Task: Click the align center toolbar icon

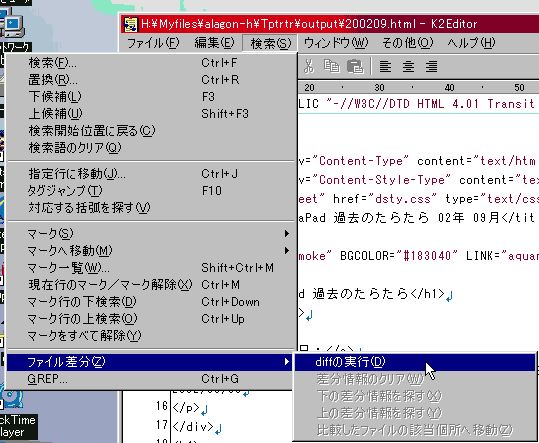Action: (x=408, y=66)
